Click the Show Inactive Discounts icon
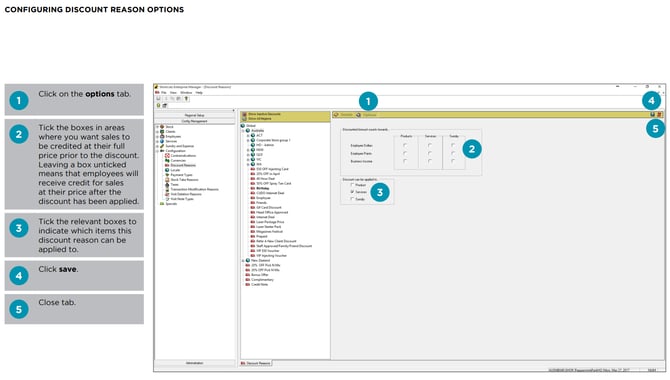Viewport: 670px width, 380px height. point(244,114)
